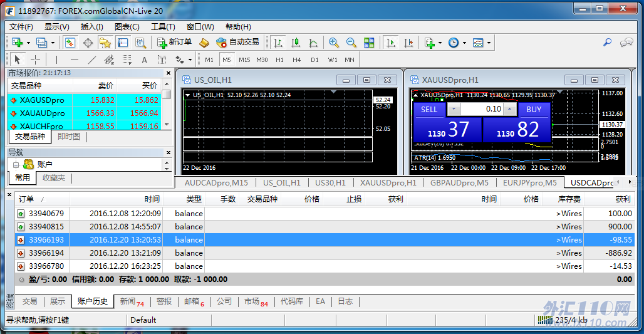
Task: Switch timeframe to W1
Action: tap(333, 60)
